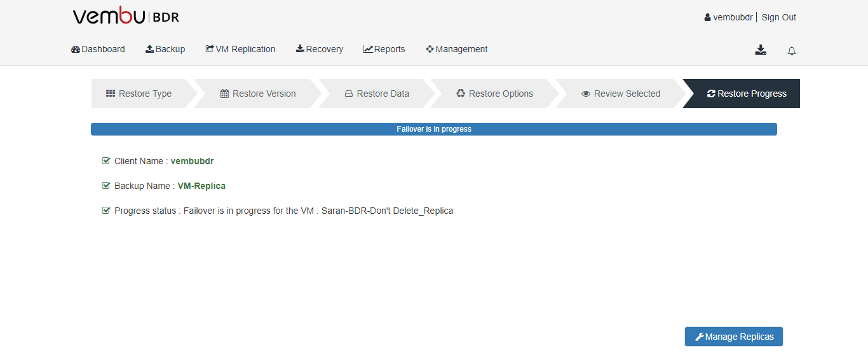Click the client name value vembubdr

193,161
